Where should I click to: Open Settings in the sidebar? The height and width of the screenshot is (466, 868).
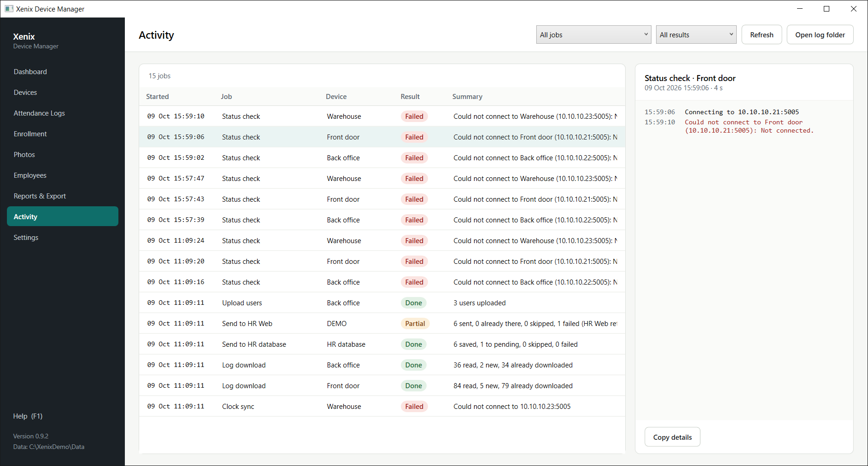point(63,238)
